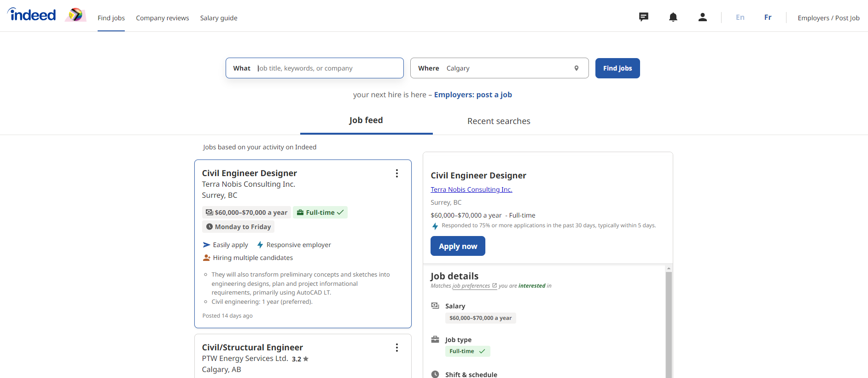Click the $60,000–$70,000 a year tag on card
This screenshot has height=378, width=868.
point(246,213)
